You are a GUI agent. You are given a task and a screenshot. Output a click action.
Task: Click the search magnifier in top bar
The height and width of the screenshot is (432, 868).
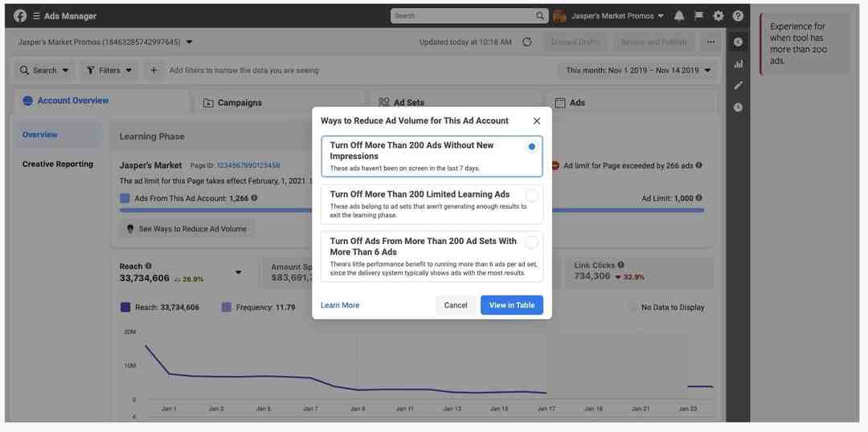click(x=540, y=16)
